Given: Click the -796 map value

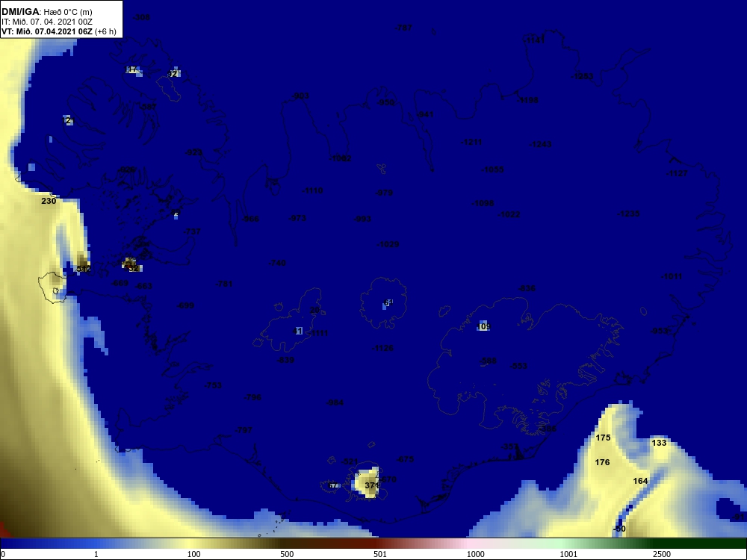Looking at the screenshot, I should pyautogui.click(x=252, y=398).
